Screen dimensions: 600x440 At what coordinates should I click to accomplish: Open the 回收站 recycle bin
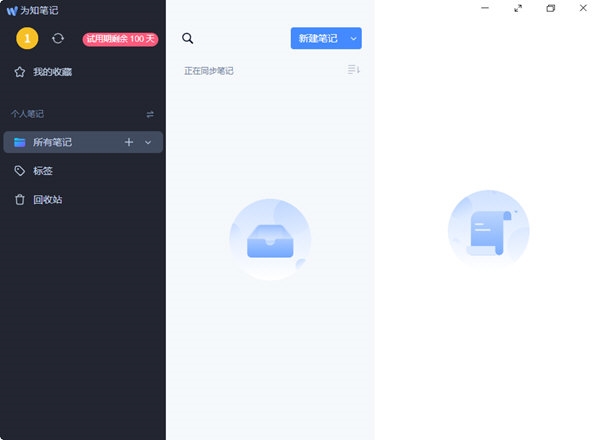(47, 200)
